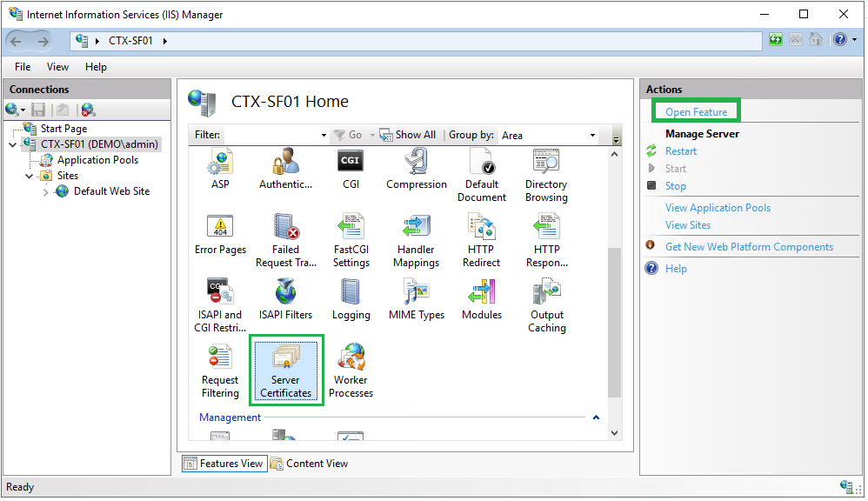The image size is (868, 501).
Task: Open the Filter combo box dropdown
Action: (x=323, y=136)
